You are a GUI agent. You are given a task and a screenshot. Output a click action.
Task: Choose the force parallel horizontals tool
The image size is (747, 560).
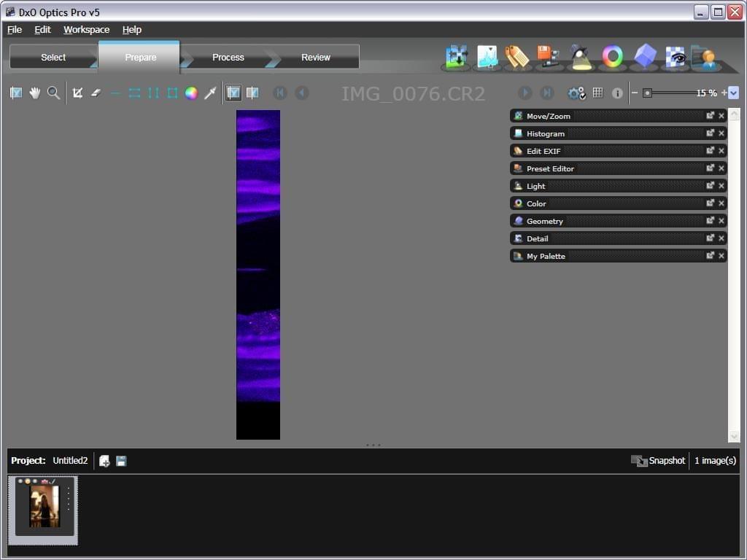[134, 93]
